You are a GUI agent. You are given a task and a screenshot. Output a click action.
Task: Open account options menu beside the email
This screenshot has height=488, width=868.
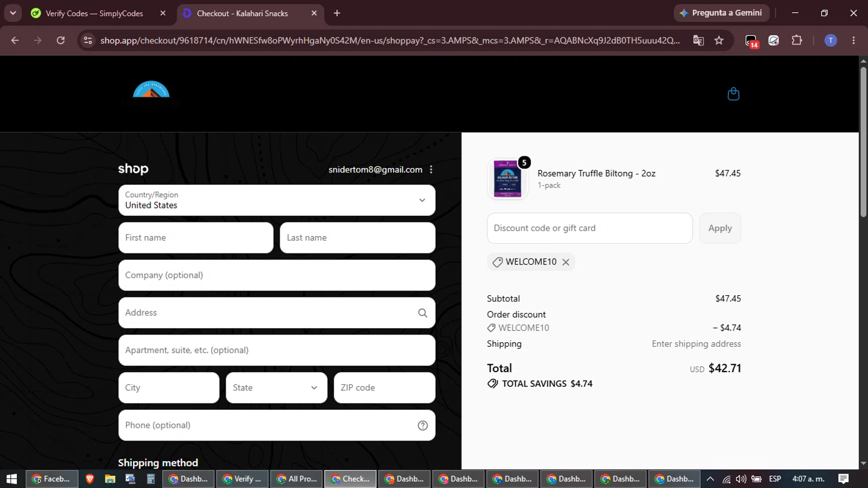[x=431, y=170]
